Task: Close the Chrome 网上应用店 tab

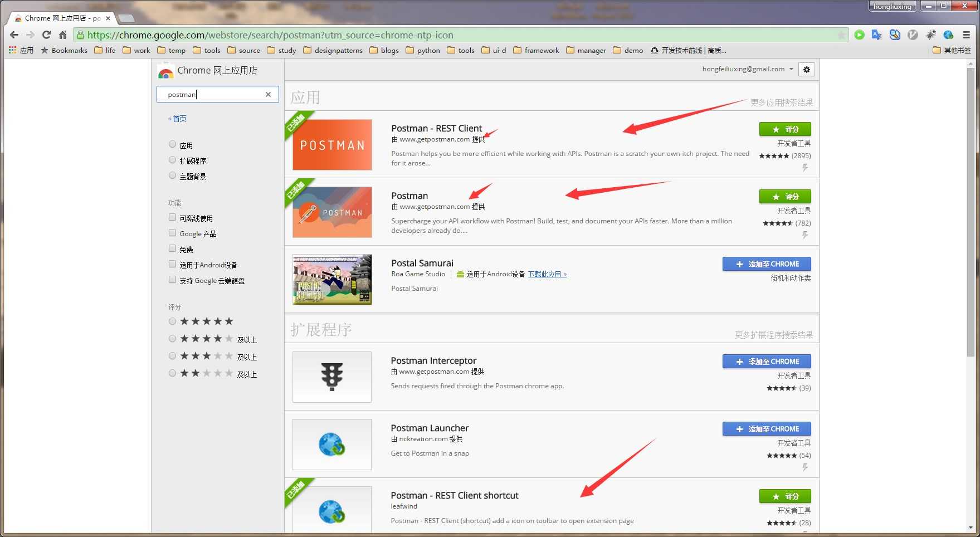Action: pos(108,18)
